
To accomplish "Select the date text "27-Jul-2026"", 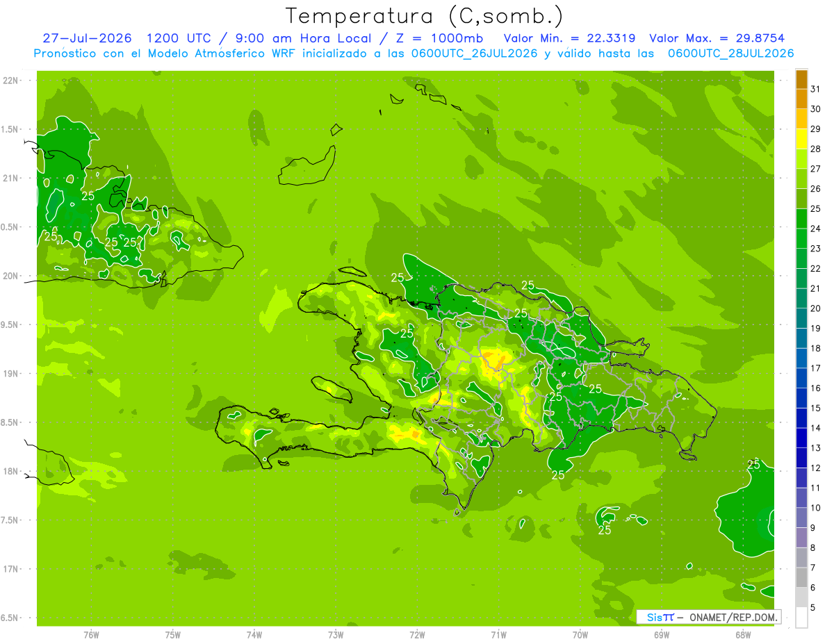I will (x=87, y=38).
